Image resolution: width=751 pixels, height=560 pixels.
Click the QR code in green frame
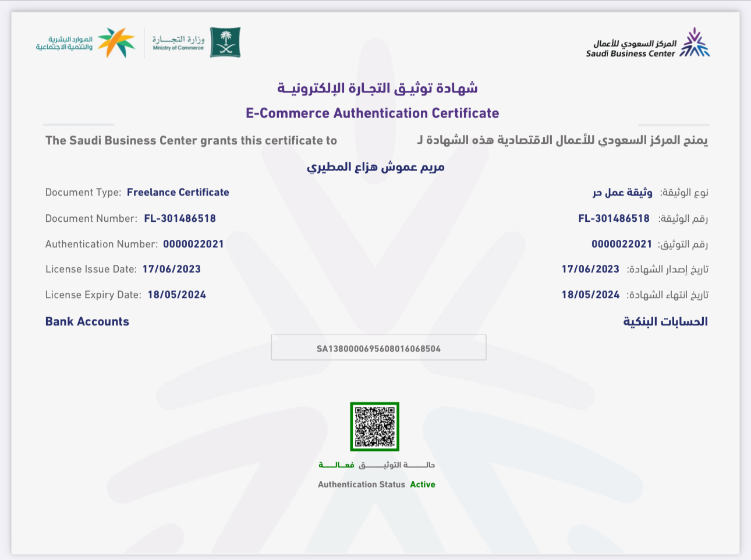click(374, 427)
